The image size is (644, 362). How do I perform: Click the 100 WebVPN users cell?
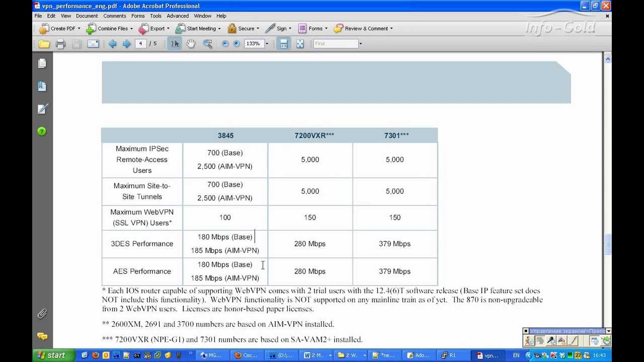click(x=225, y=217)
